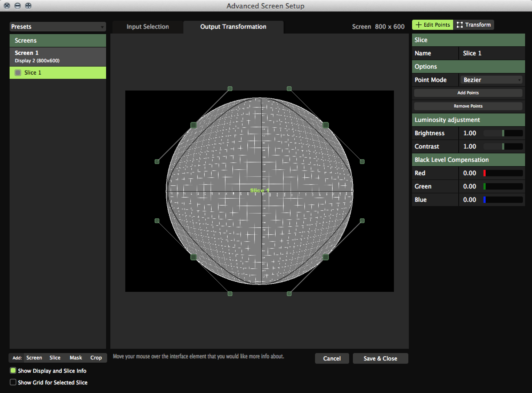Switch to Transform mode

(x=474, y=25)
